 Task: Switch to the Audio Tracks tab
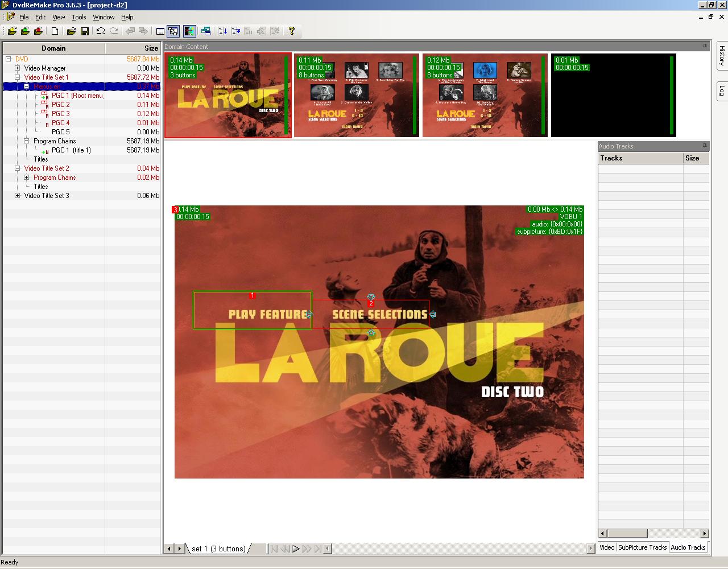click(688, 547)
